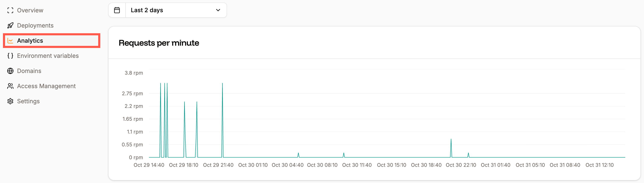Screen dimensions: 644x183
Task: Click the Environment variables braces icon
Action: pyautogui.click(x=10, y=56)
